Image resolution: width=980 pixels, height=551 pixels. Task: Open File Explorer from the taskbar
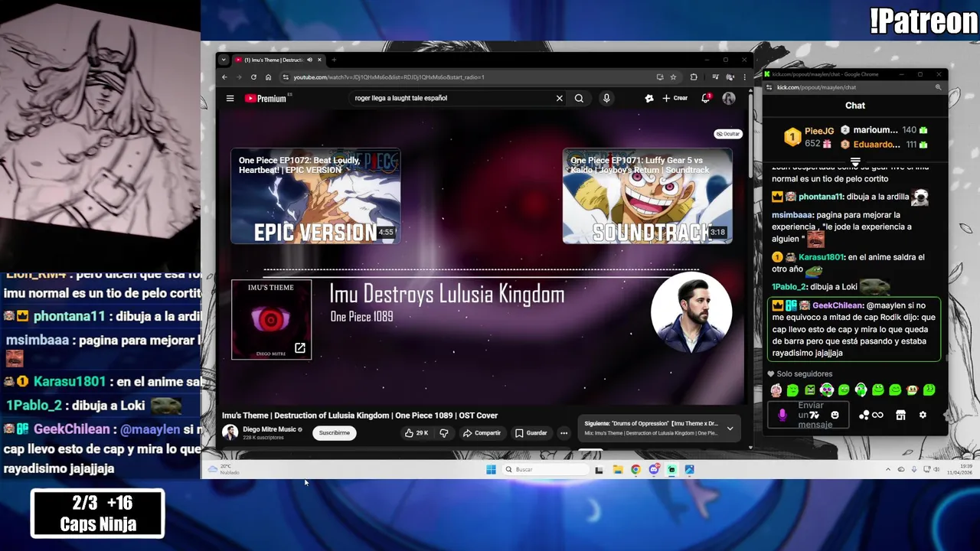pyautogui.click(x=617, y=469)
